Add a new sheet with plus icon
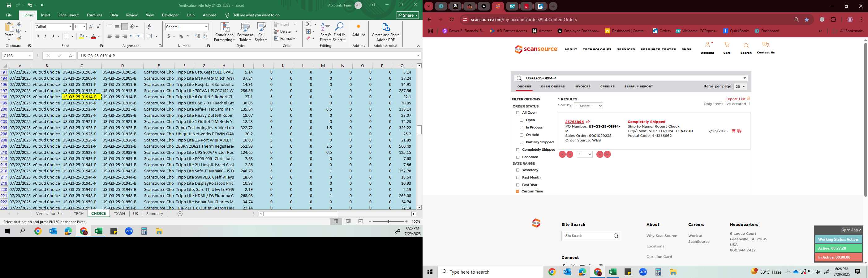The image size is (868, 278). point(180,214)
